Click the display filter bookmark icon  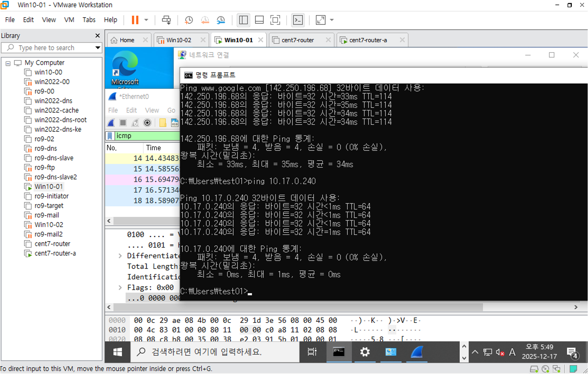click(x=110, y=136)
